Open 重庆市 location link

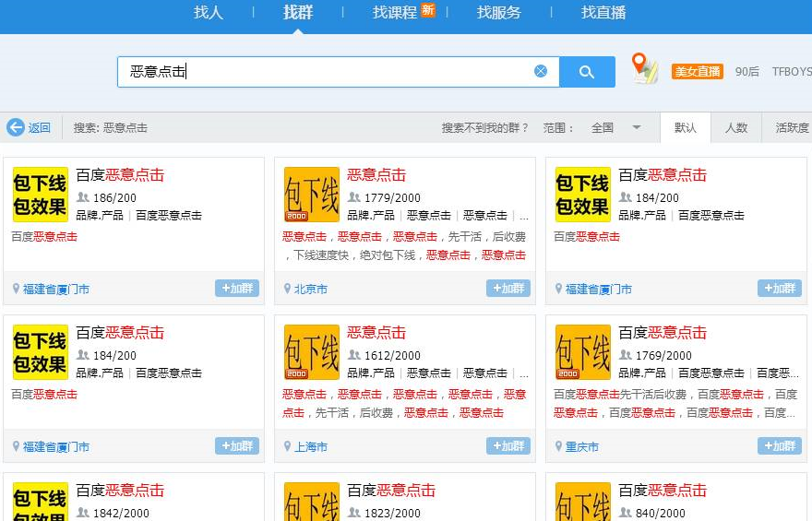pyautogui.click(x=582, y=447)
